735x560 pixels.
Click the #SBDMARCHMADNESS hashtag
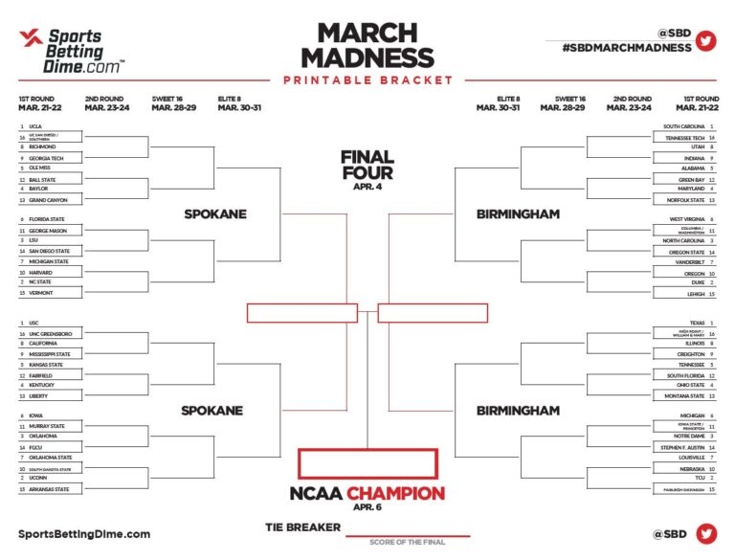[626, 47]
